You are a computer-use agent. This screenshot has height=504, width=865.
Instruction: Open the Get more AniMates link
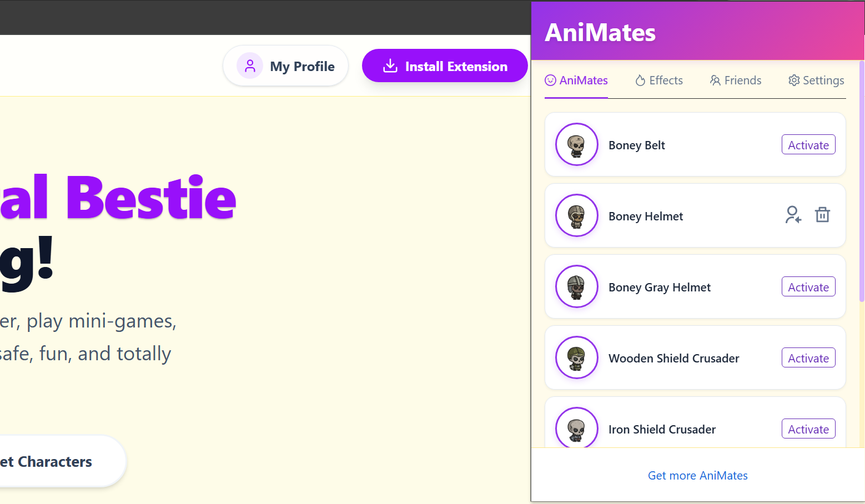click(x=697, y=475)
